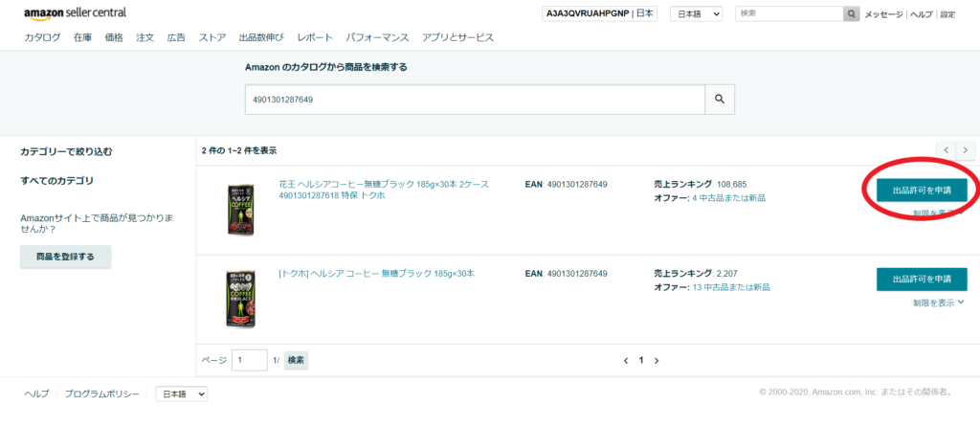The image size is (980, 427).
Task: Open the 設定 link
Action: coord(947,14)
